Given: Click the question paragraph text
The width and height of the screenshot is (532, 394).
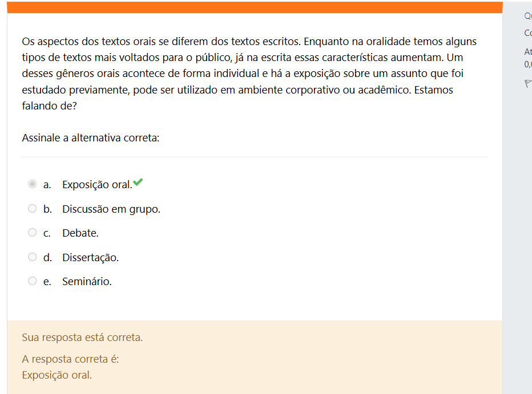Looking at the screenshot, I should [x=249, y=74].
